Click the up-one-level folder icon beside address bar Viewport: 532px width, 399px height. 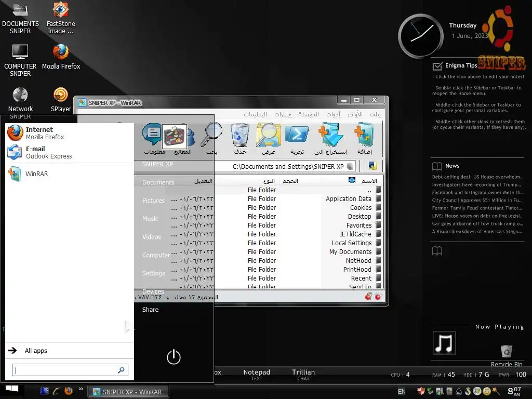click(373, 166)
